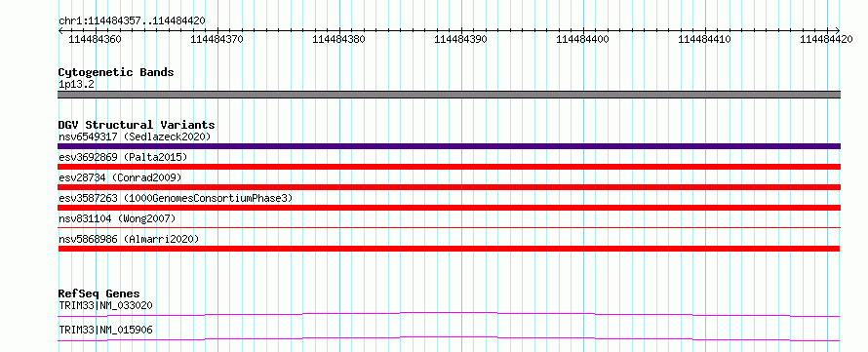Click the red esv28734 variant bar
Image resolution: width=868 pixels, height=352 pixels.
[449, 187]
